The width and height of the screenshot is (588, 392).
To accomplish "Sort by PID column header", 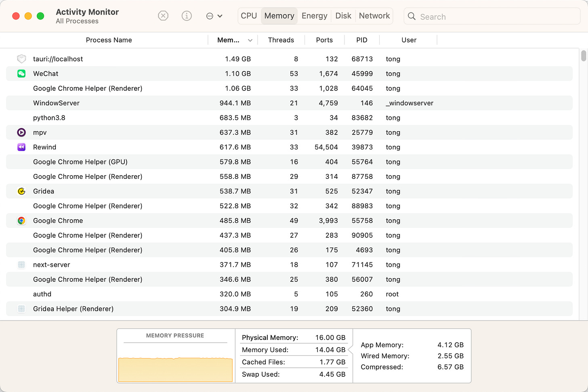I will (x=362, y=40).
